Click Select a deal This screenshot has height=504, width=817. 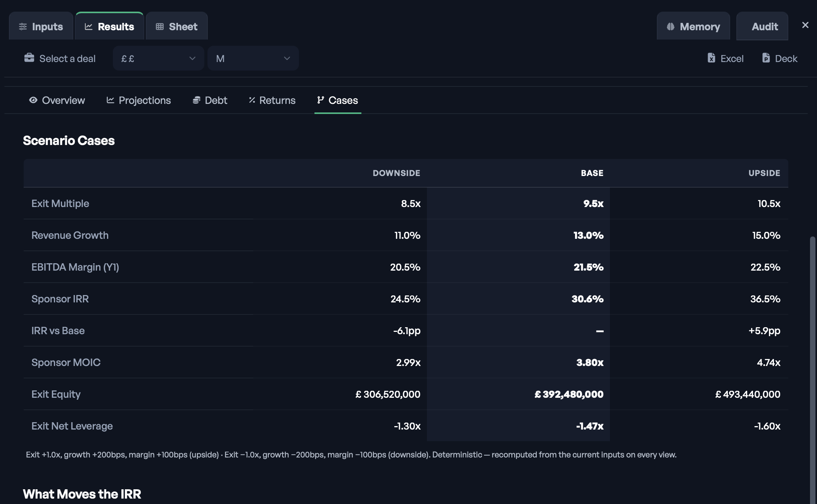(x=60, y=58)
